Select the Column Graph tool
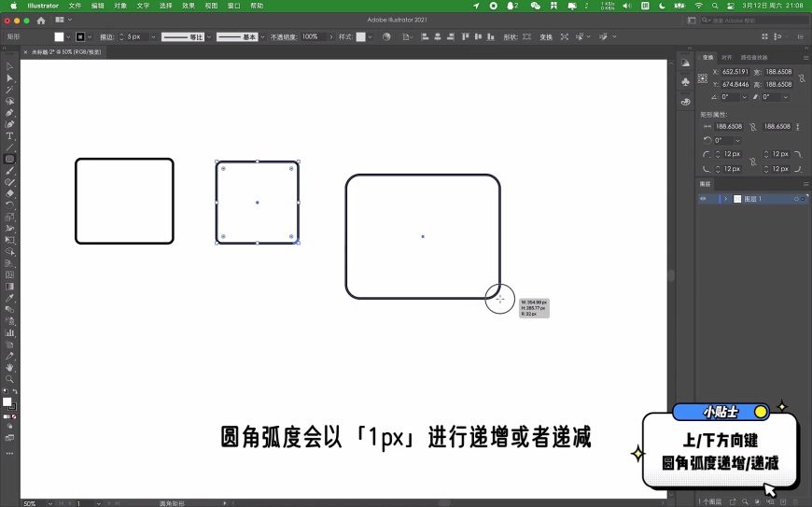Viewport: 812px width, 507px height. [x=9, y=333]
